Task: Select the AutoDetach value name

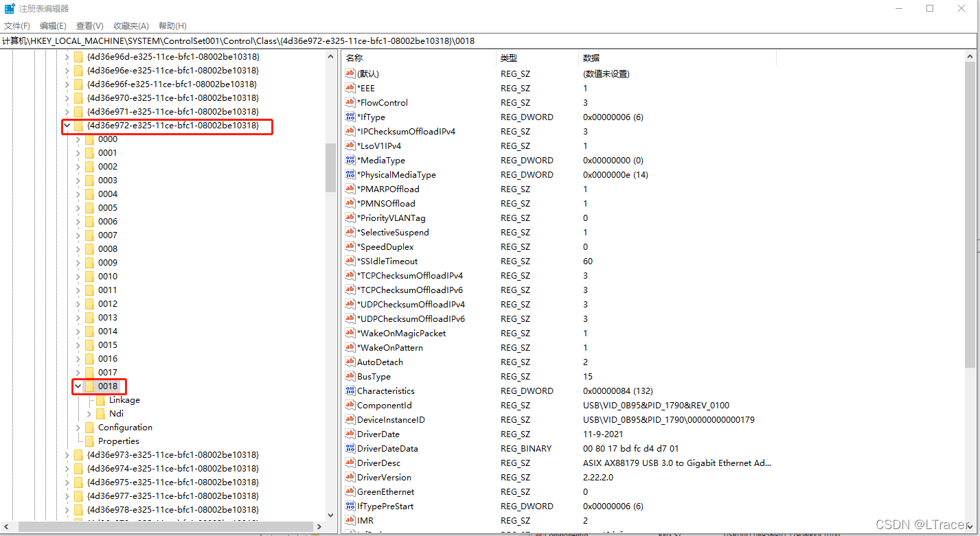Action: click(x=380, y=362)
